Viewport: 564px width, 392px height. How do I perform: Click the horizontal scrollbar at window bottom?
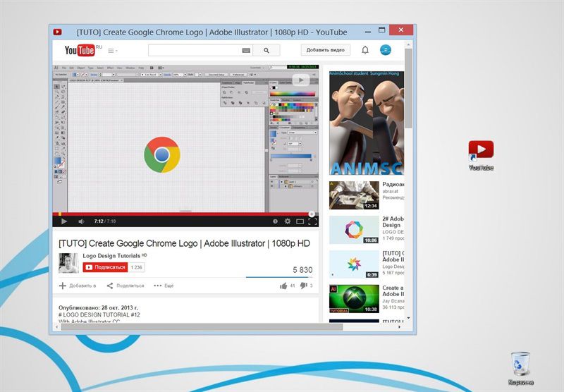pyautogui.click(x=202, y=327)
